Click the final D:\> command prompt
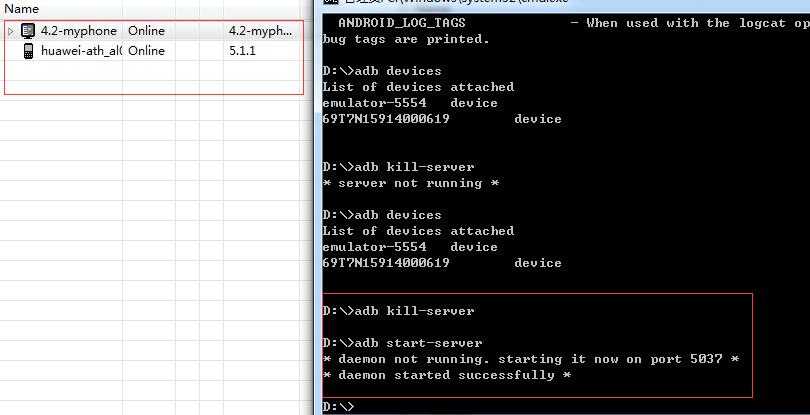The width and height of the screenshot is (810, 415). [338, 407]
